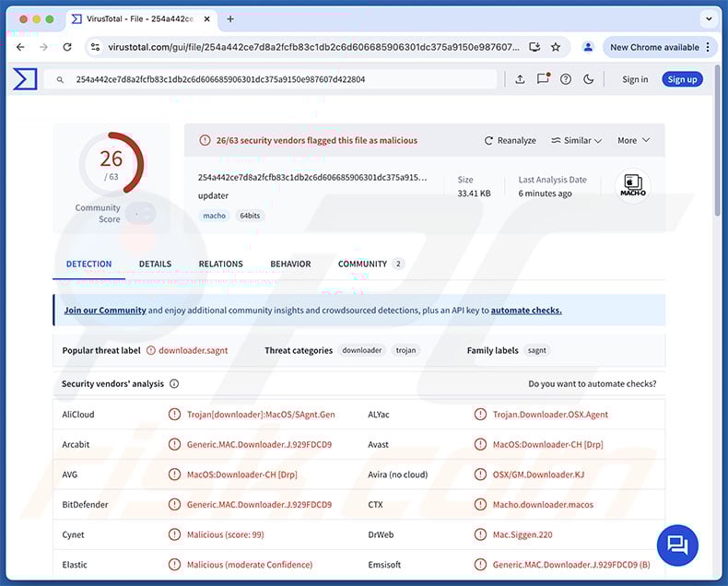Click the upload file icon
This screenshot has width=728, height=586.
(520, 79)
